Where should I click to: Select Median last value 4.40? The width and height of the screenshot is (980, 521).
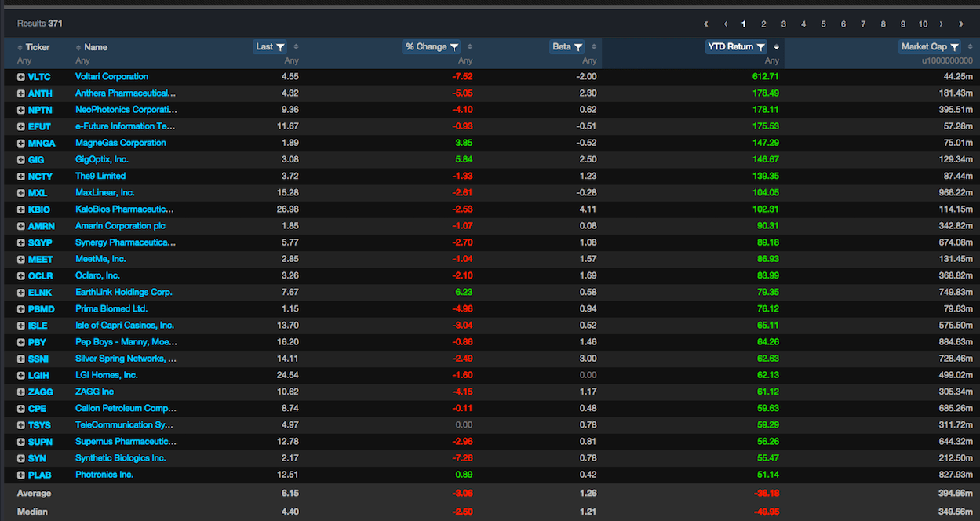tap(290, 512)
